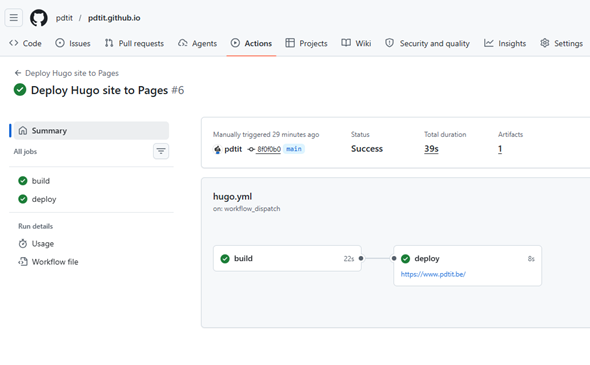Open the pdtit username in run summary

point(233,149)
